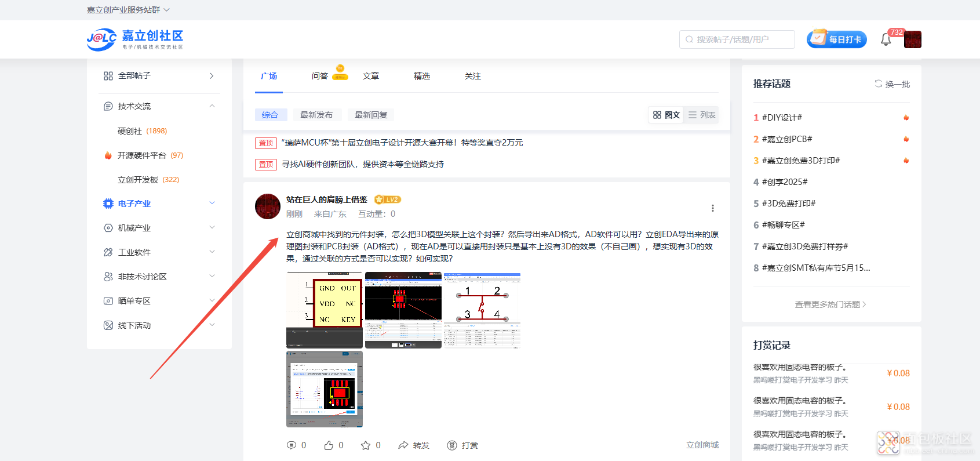Viewport: 980px width, 461px height.
Task: Click the 机械产业 icon
Action: coord(108,228)
